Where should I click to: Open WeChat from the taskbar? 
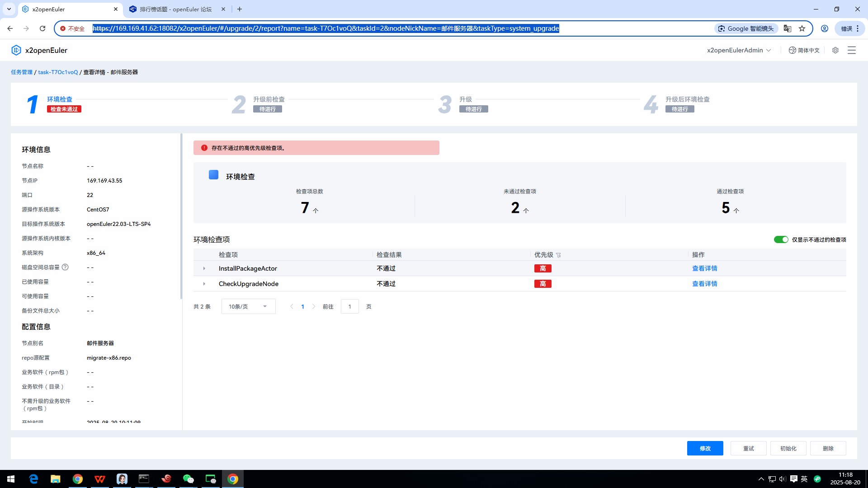[188, 479]
